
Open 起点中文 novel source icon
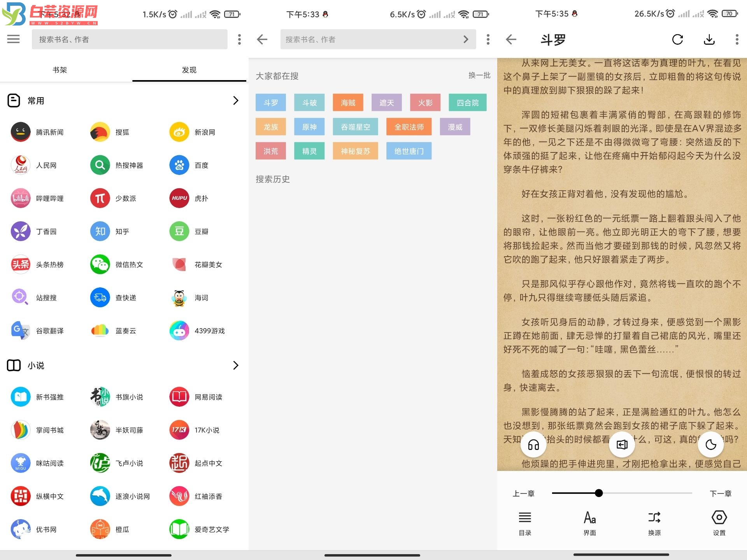click(179, 463)
